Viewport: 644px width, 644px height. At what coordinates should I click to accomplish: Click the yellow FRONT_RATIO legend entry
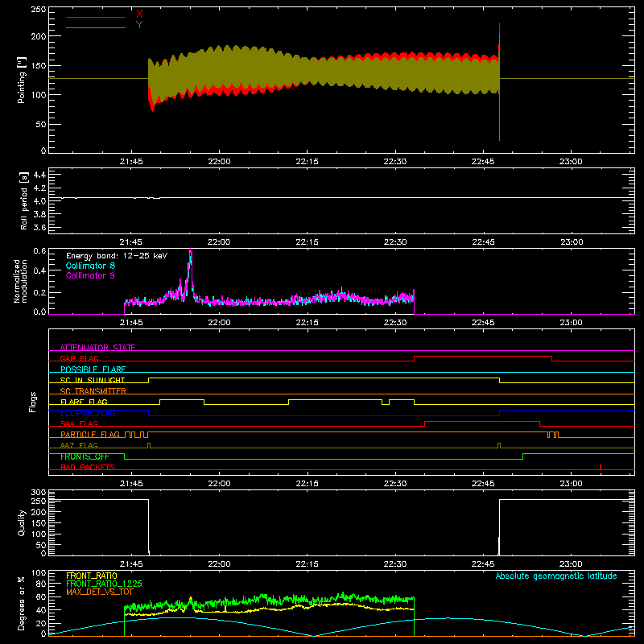[x=92, y=576]
